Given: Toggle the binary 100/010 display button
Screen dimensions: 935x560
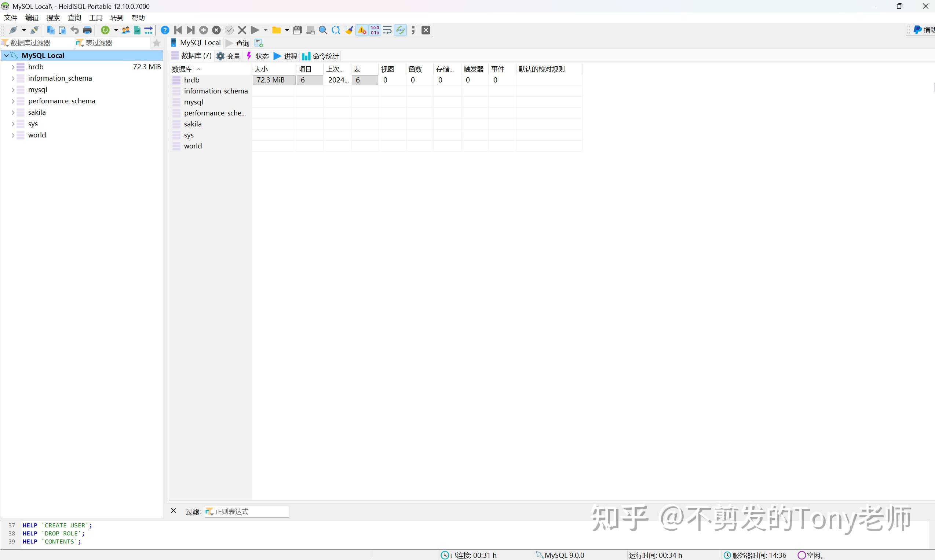Looking at the screenshot, I should tap(375, 30).
